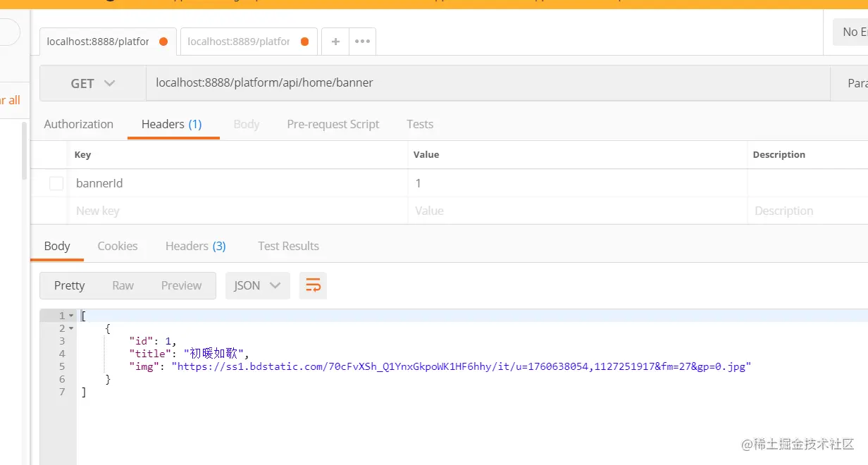868x465 pixels.
Task: Click the img URL string in response
Action: click(x=461, y=366)
